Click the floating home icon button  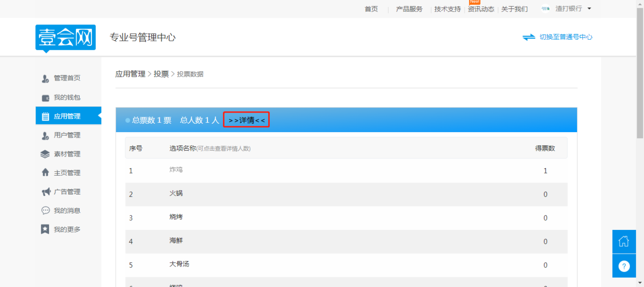[624, 241]
